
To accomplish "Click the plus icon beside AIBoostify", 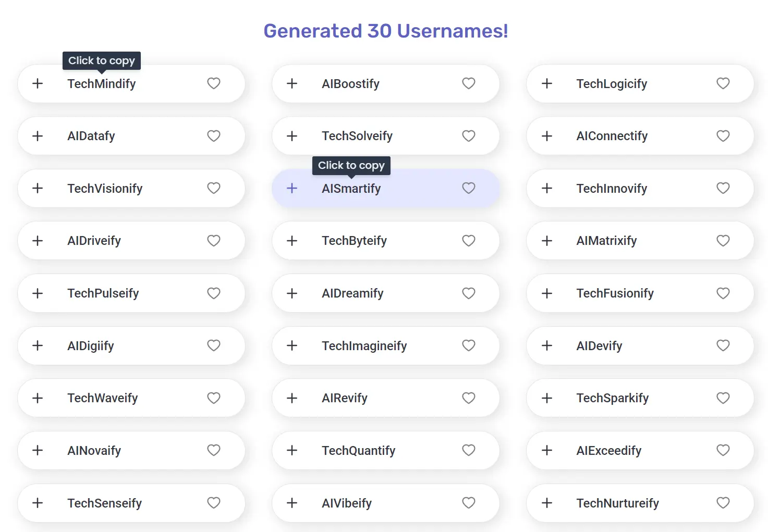I will coord(291,83).
